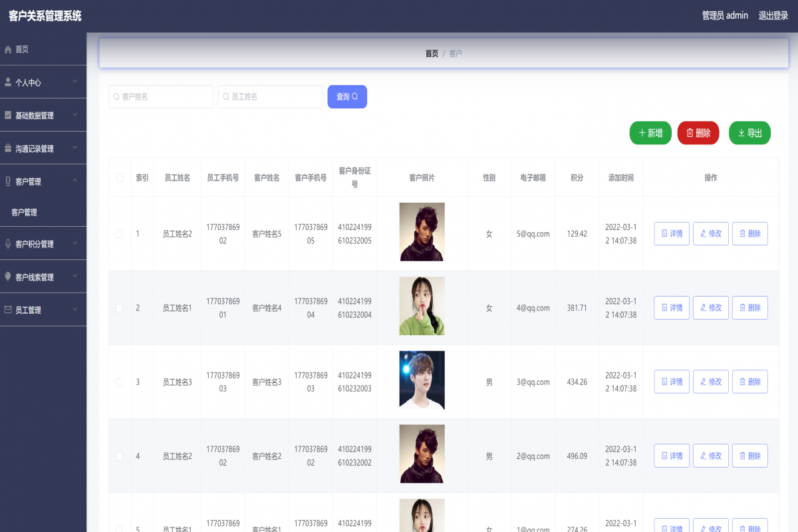Image resolution: width=798 pixels, height=532 pixels.
Task: Tick the checkbox beside 客户姓名3
Action: 120,382
